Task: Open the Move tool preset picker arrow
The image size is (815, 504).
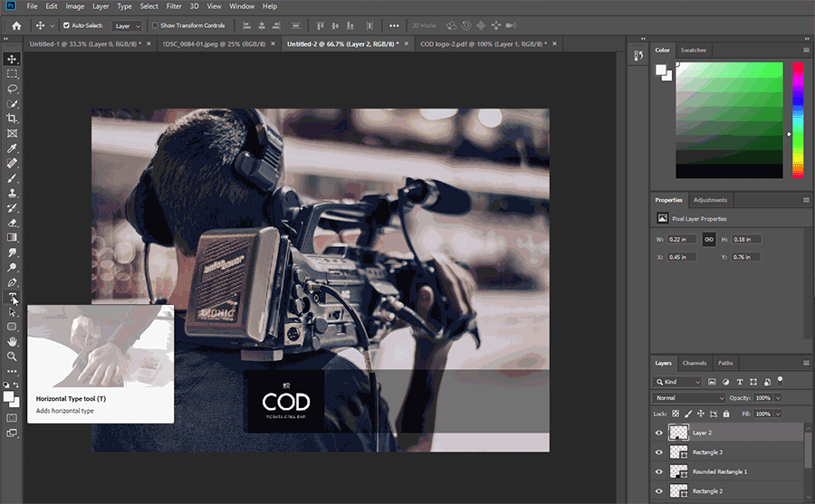Action: [x=52, y=26]
